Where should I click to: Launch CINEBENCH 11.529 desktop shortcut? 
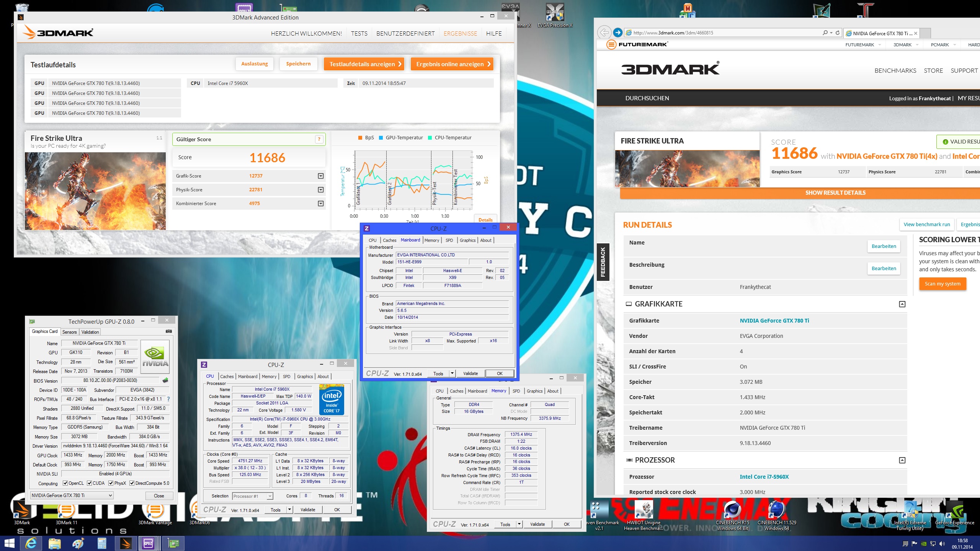(x=777, y=515)
